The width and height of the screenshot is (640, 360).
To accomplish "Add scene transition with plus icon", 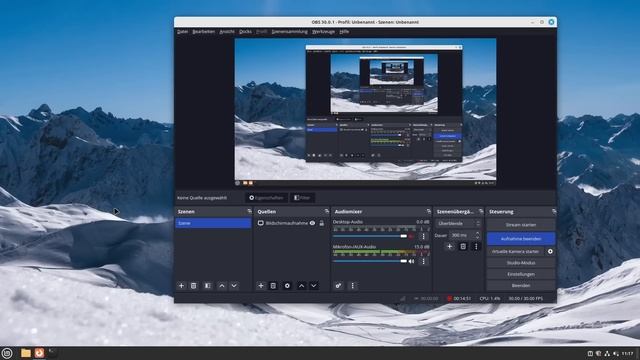I will pyautogui.click(x=449, y=247).
